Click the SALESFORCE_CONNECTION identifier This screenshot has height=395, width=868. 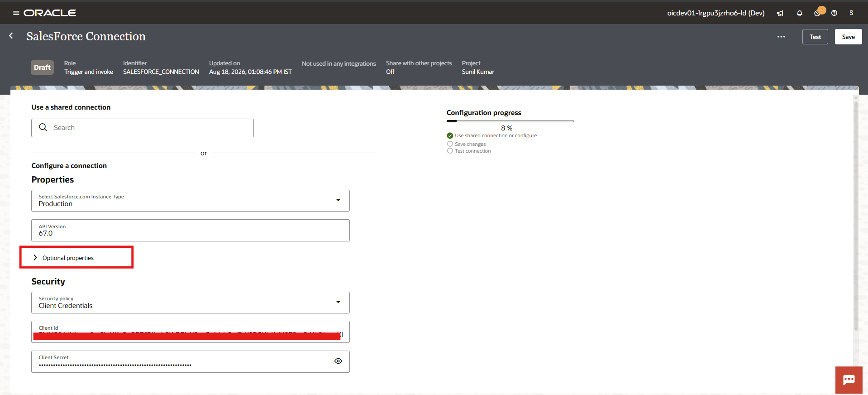click(161, 72)
